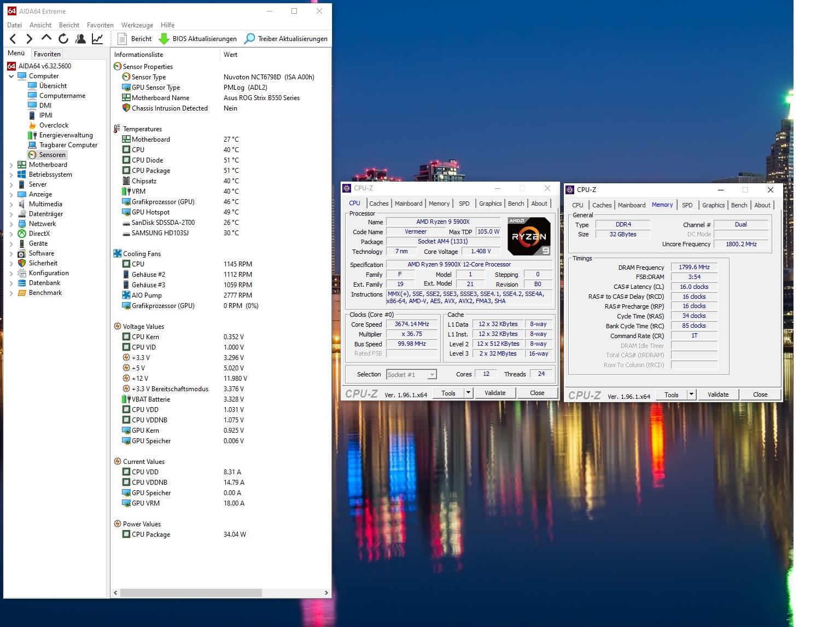
Task: Expand the Motherboard tree node
Action: click(11, 165)
